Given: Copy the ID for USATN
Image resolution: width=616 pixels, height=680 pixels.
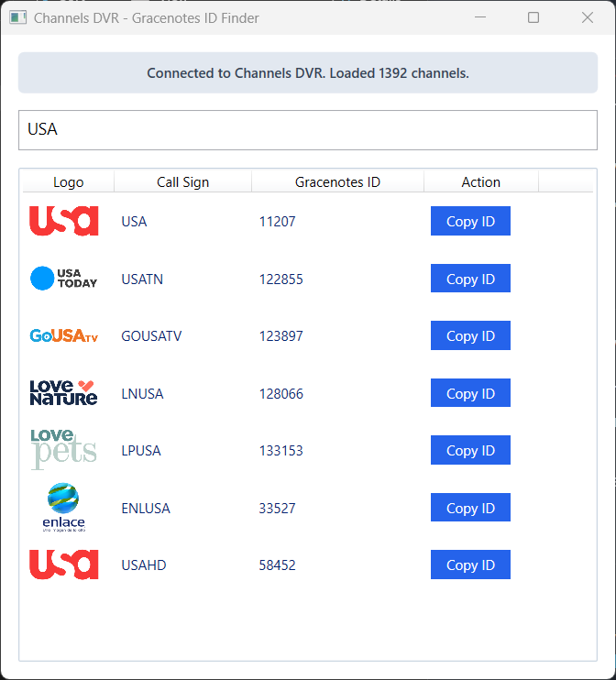Looking at the screenshot, I should pyautogui.click(x=470, y=279).
